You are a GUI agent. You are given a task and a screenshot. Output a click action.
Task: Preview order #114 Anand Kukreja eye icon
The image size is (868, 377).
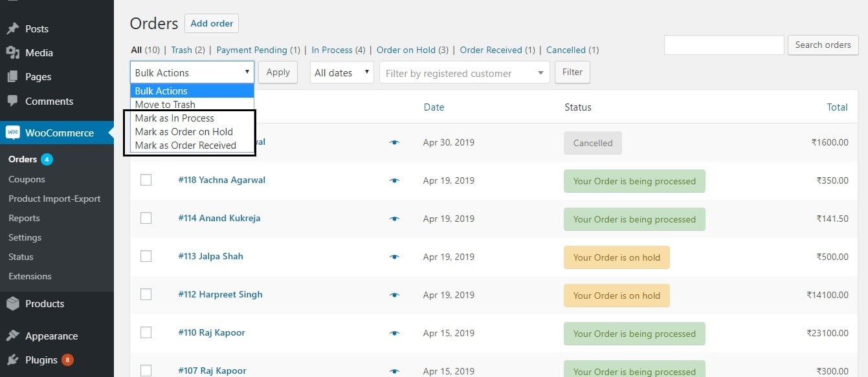pyautogui.click(x=394, y=219)
